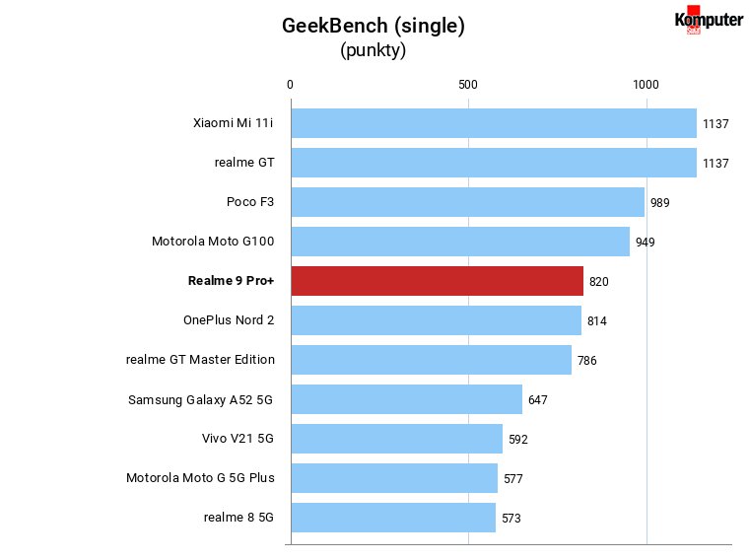Click the Xiaomi Mi 11i bar
The image size is (749, 560).
tap(494, 123)
